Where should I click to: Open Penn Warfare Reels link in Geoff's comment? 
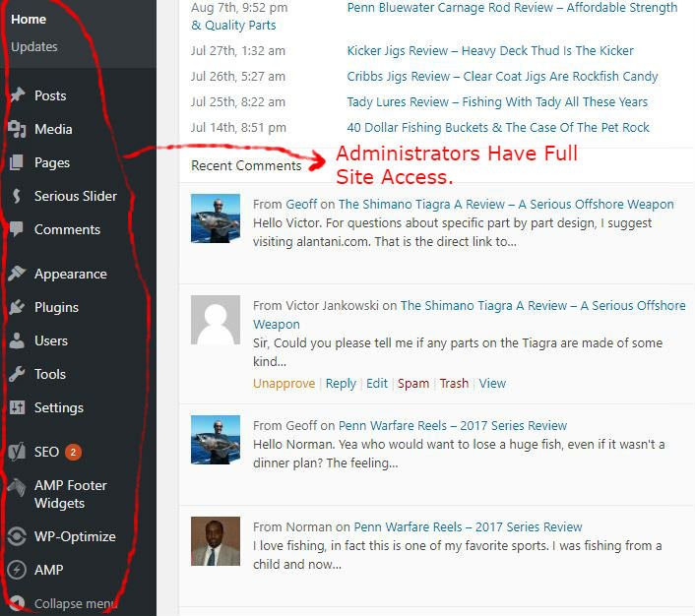(453, 426)
